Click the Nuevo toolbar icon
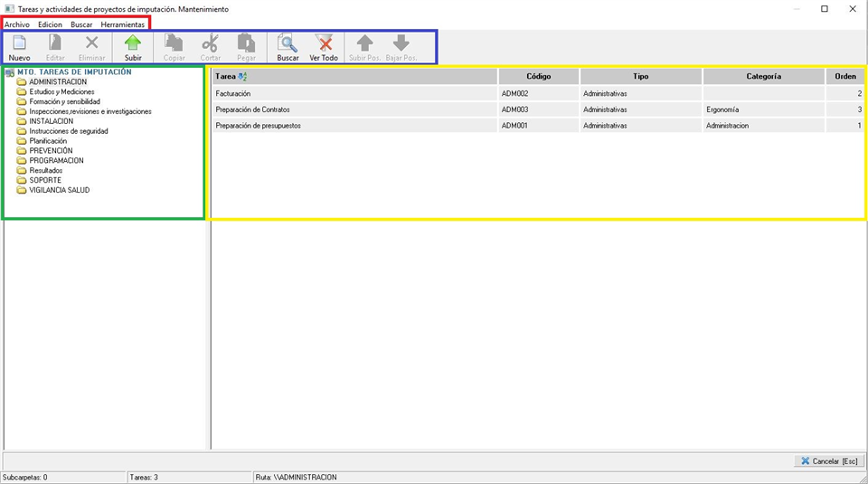 pos(19,43)
